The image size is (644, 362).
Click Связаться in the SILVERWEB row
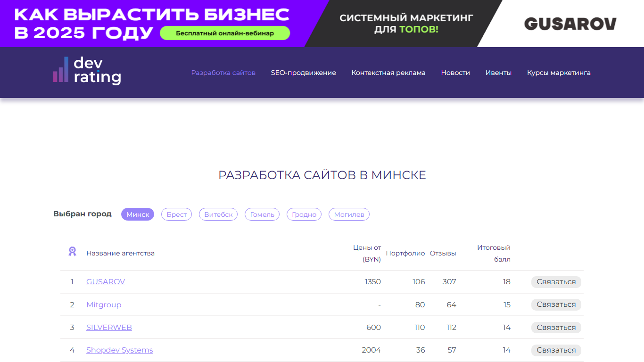pyautogui.click(x=556, y=328)
